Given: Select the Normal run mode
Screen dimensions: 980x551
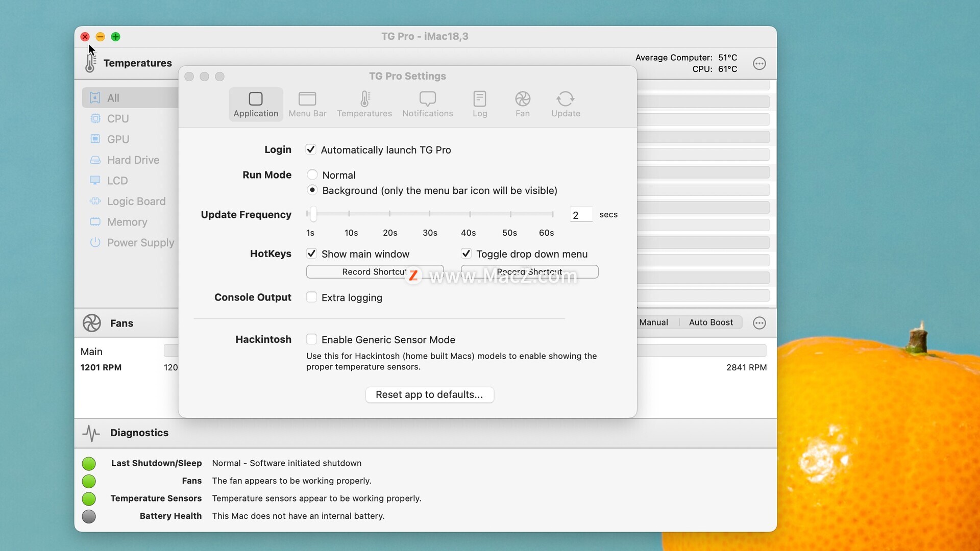Looking at the screenshot, I should pos(312,174).
